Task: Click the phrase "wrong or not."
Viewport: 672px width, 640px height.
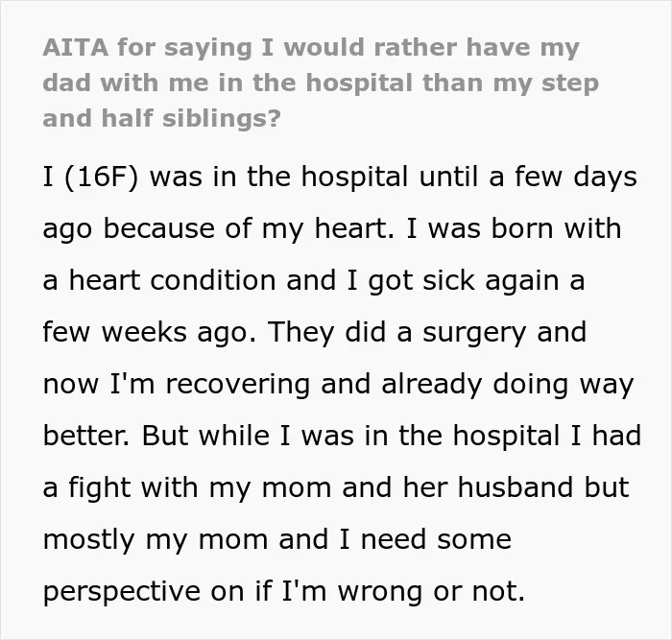Action: pyautogui.click(x=431, y=592)
